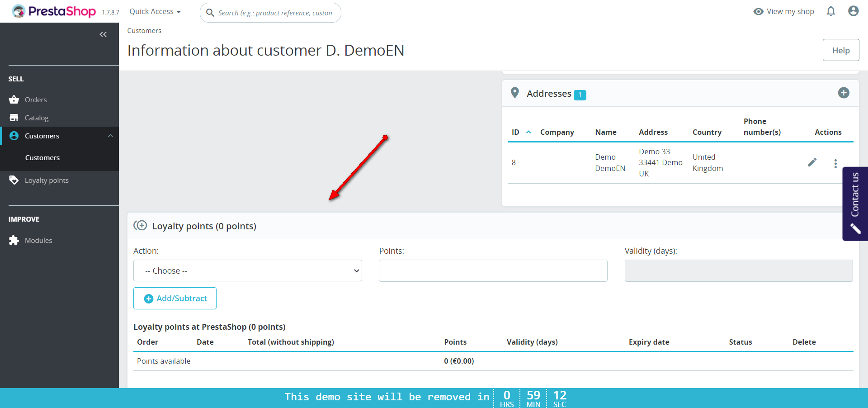Image resolution: width=868 pixels, height=408 pixels.
Task: Click the Customers breadcrumb link
Action: click(144, 31)
